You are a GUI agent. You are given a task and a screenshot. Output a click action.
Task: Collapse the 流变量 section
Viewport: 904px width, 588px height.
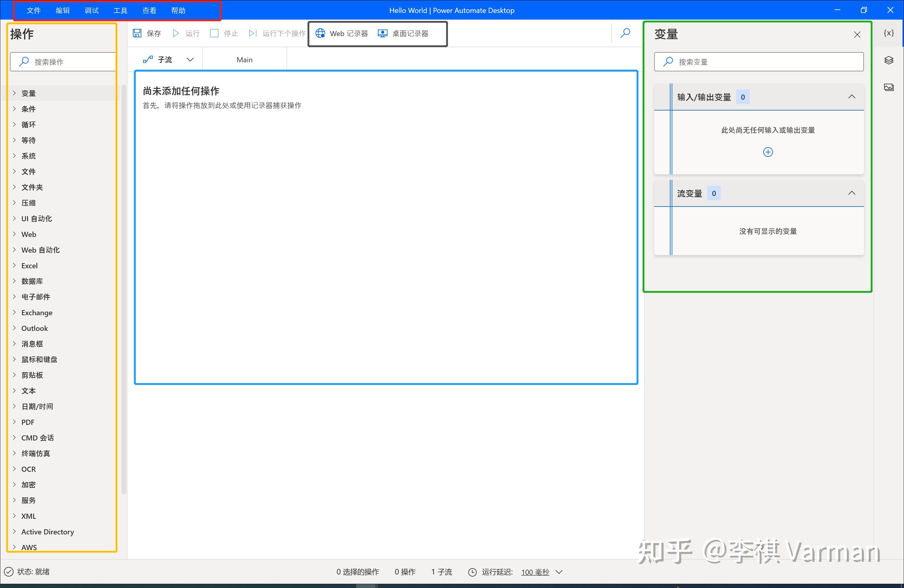(852, 193)
